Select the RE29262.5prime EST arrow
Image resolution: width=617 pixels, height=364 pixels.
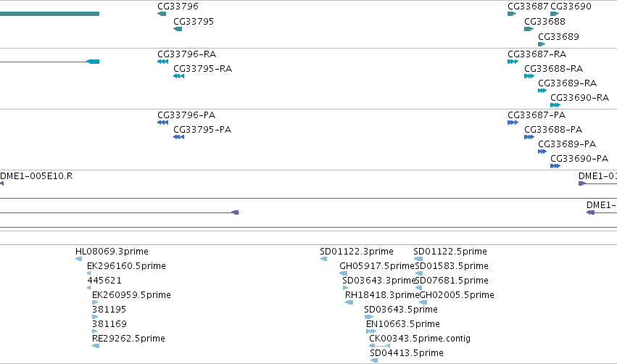click(x=96, y=346)
